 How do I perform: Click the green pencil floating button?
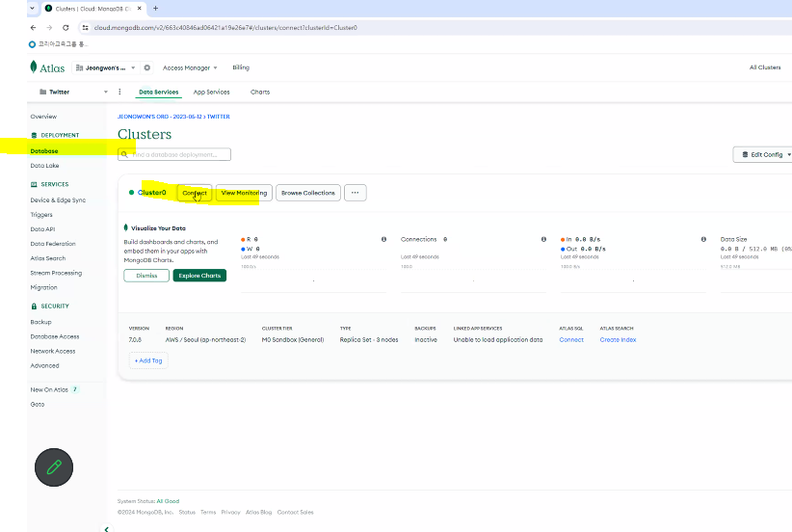tap(54, 467)
